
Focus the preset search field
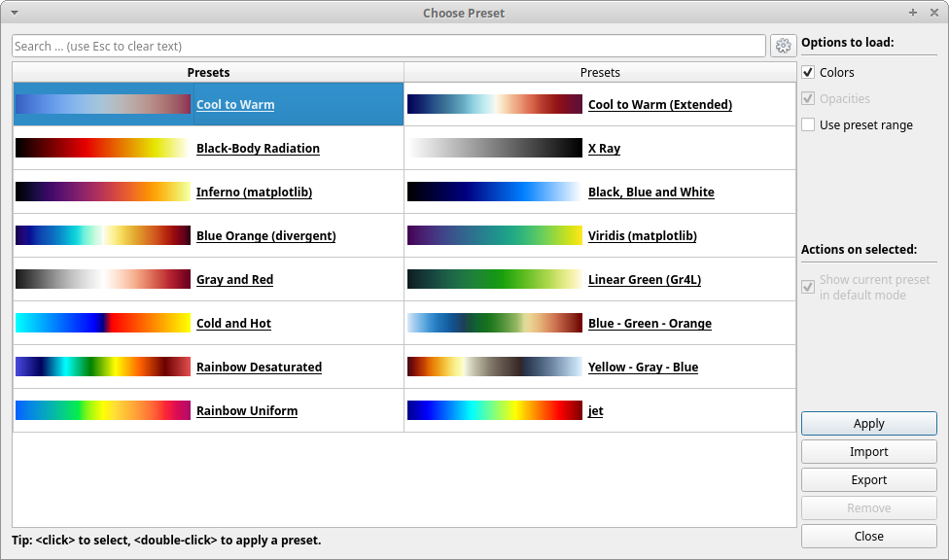tap(389, 46)
